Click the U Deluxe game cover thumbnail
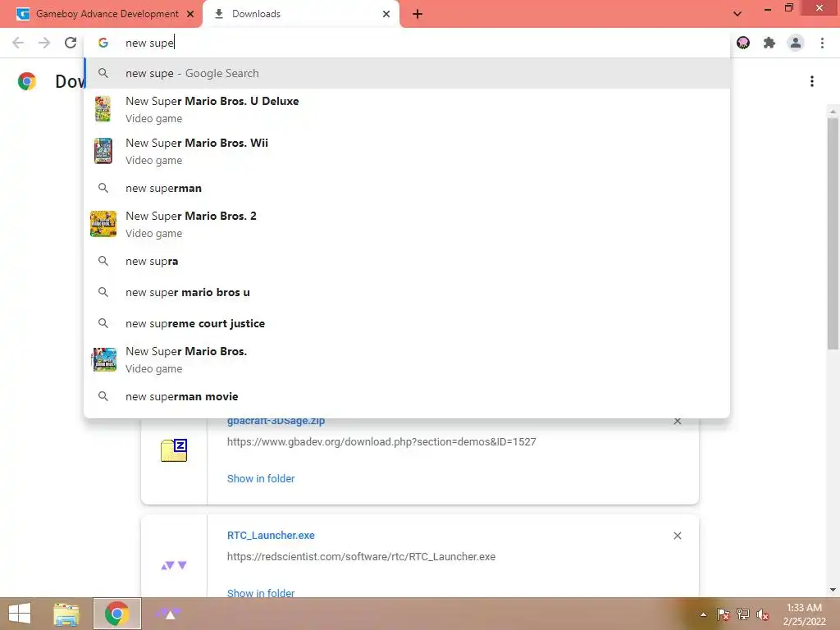Viewport: 840px width, 630px height. coord(103,109)
